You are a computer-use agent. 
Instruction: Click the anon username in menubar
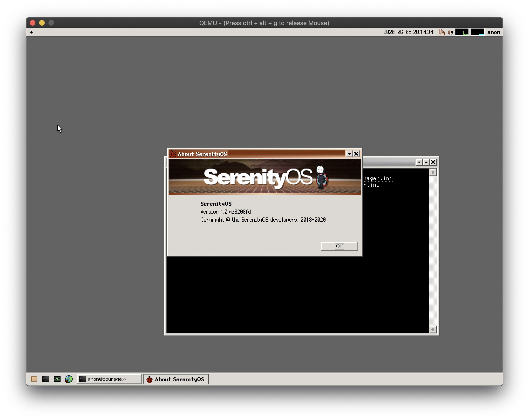click(493, 32)
